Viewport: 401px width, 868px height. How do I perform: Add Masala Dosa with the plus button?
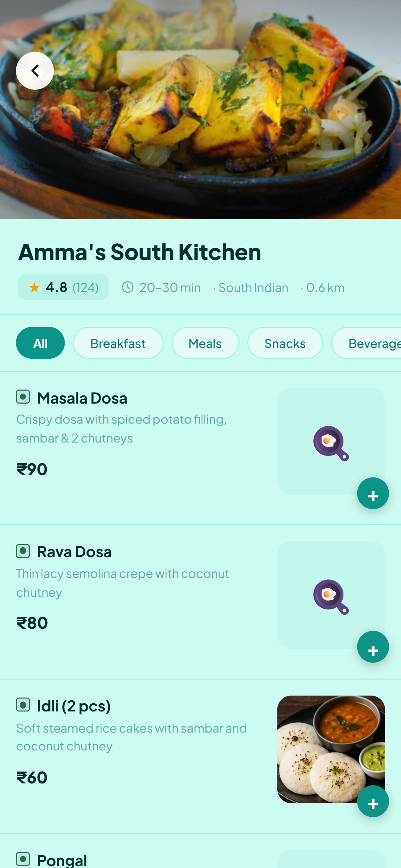(373, 493)
